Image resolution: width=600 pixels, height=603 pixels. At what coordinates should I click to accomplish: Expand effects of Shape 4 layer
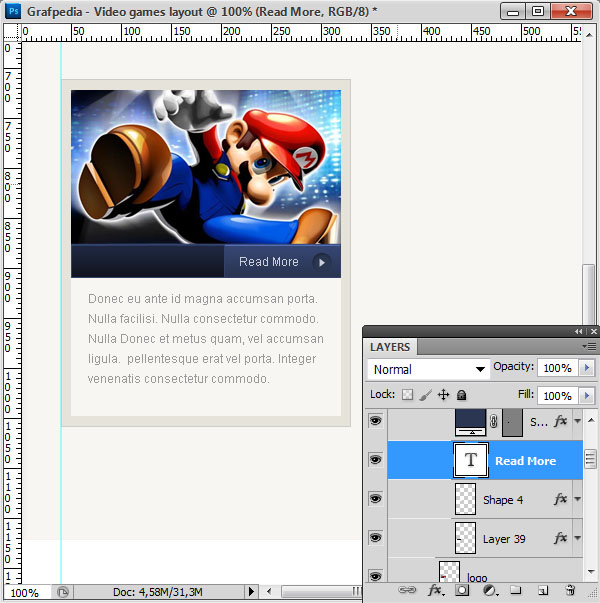pos(577,499)
